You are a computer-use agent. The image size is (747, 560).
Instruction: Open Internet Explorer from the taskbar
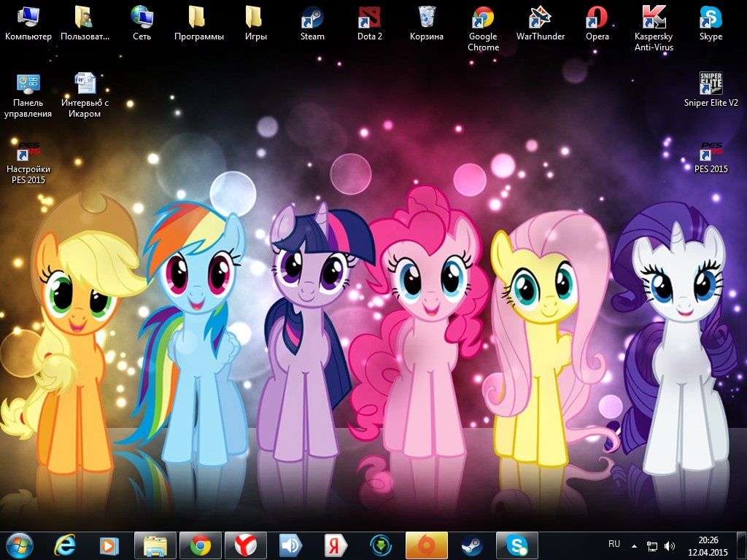click(65, 545)
